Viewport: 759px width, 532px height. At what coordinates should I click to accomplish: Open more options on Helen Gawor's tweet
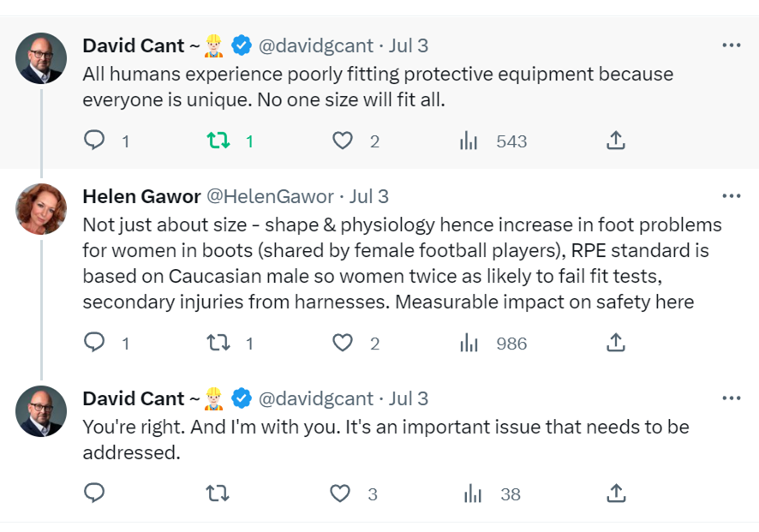click(x=732, y=195)
